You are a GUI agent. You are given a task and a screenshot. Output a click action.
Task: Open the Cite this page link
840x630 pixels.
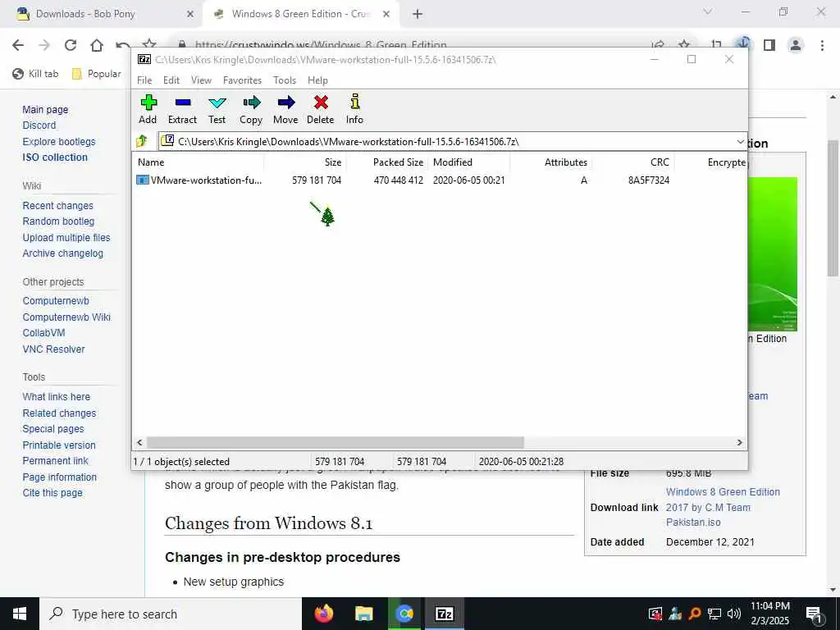(x=52, y=493)
